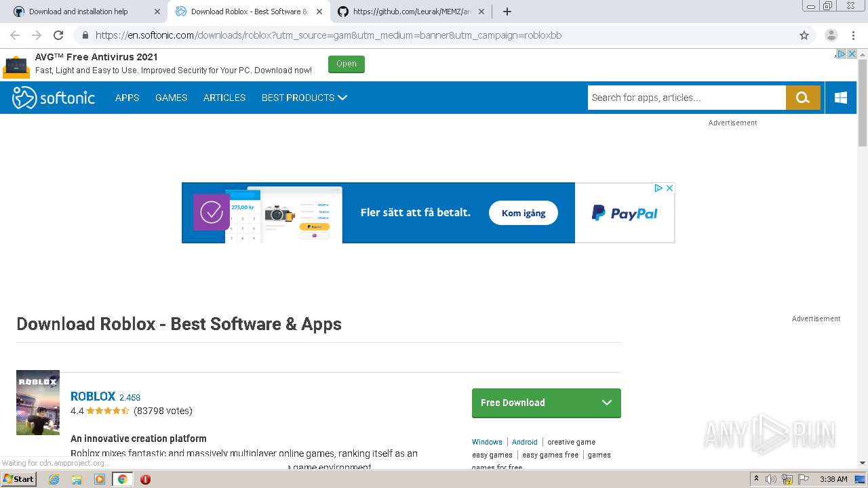This screenshot has width=868, height=488.
Task: Click the taskbar clock showing 3:38 AM
Action: tap(833, 479)
